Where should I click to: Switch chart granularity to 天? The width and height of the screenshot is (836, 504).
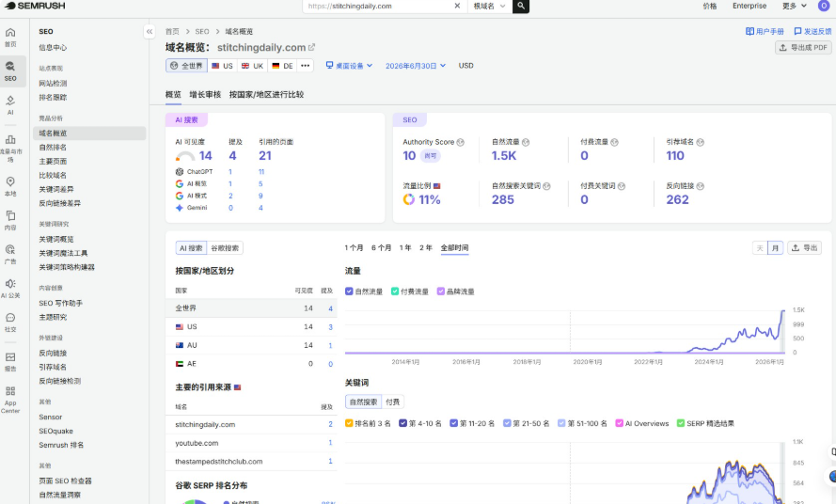(x=760, y=248)
